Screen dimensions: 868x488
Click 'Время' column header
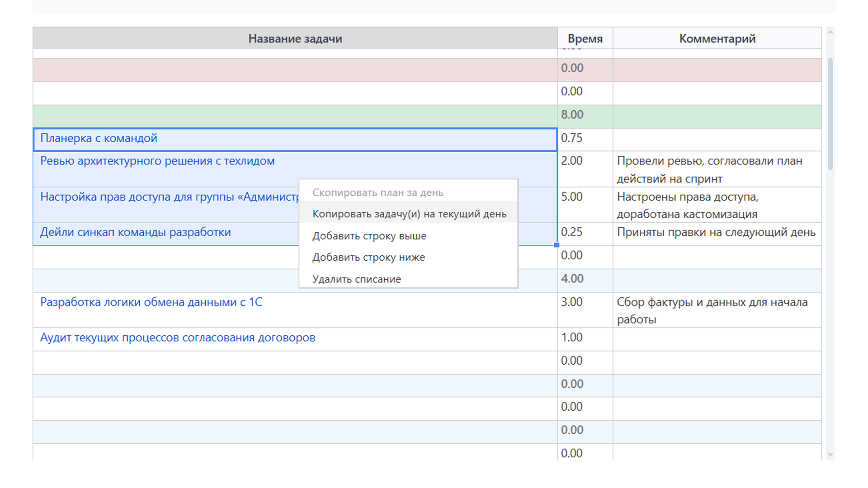[585, 39]
